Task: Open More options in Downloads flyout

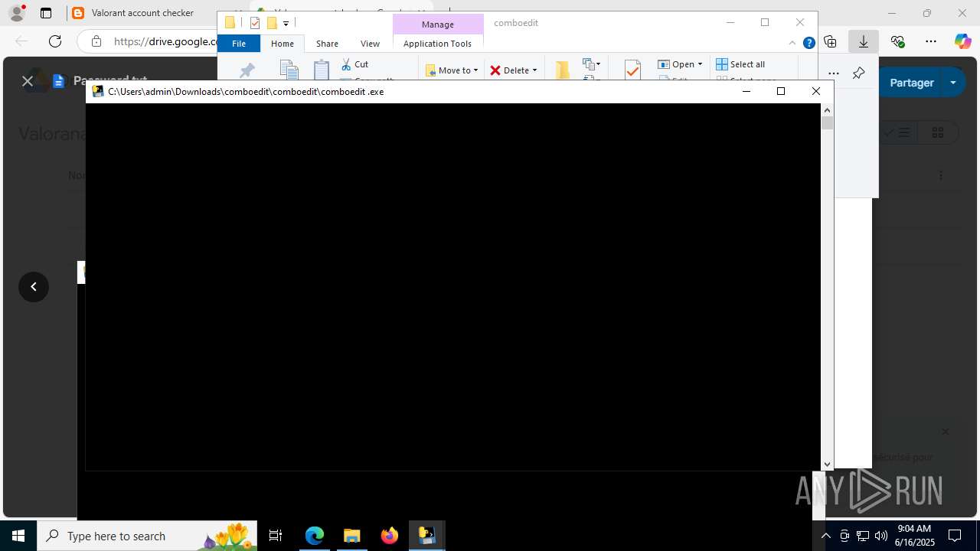Action: point(834,73)
